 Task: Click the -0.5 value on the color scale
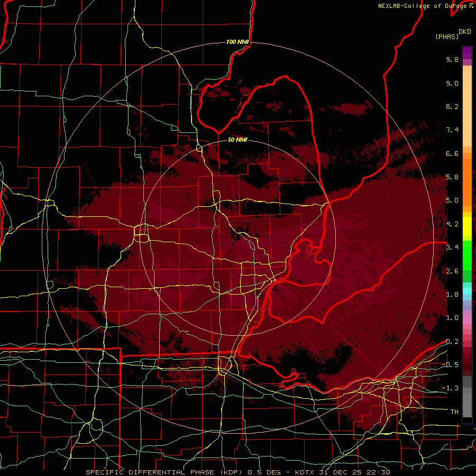[450, 365]
